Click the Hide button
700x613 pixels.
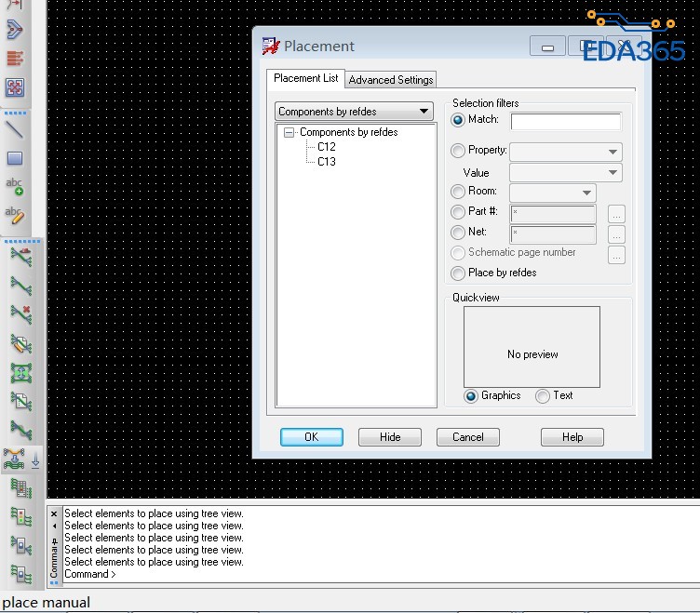[x=390, y=437]
